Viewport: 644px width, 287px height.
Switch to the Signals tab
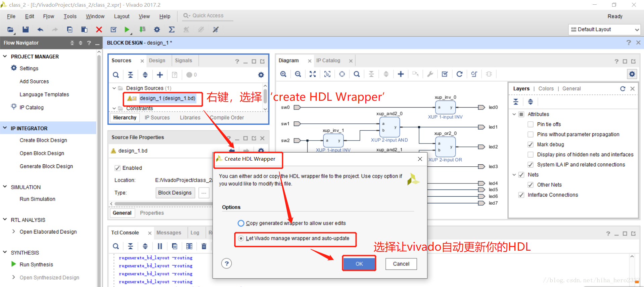click(183, 60)
